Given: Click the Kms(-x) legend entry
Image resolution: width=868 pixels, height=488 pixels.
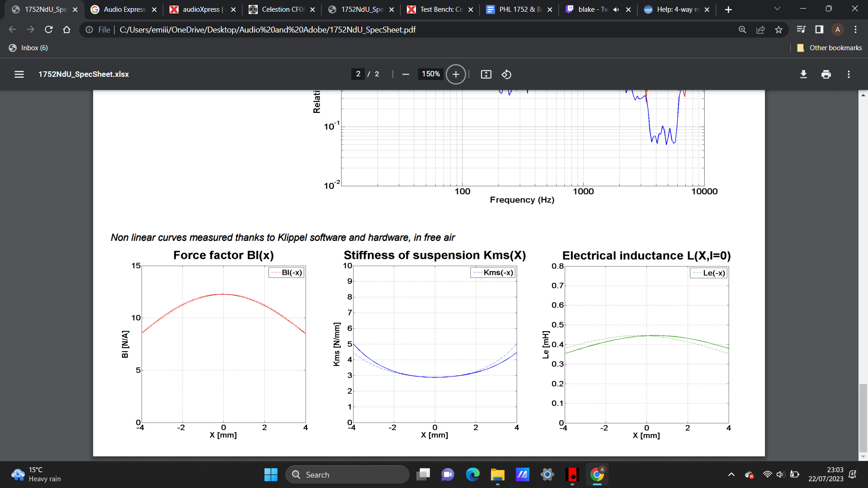Looking at the screenshot, I should click(493, 272).
